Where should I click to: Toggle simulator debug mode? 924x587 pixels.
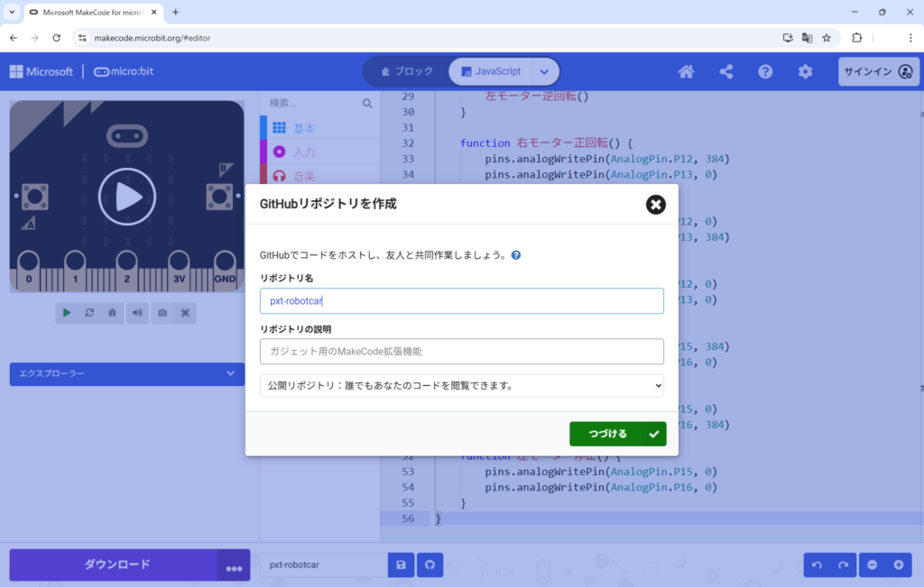tap(113, 313)
